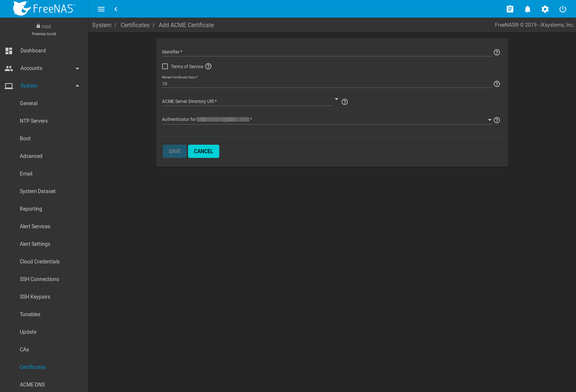This screenshot has width=576, height=392.
Task: Open ACME DNS page
Action: pos(32,385)
